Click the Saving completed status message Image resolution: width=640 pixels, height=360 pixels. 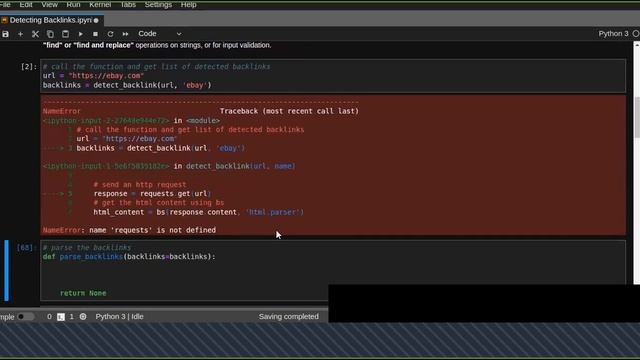(288, 317)
